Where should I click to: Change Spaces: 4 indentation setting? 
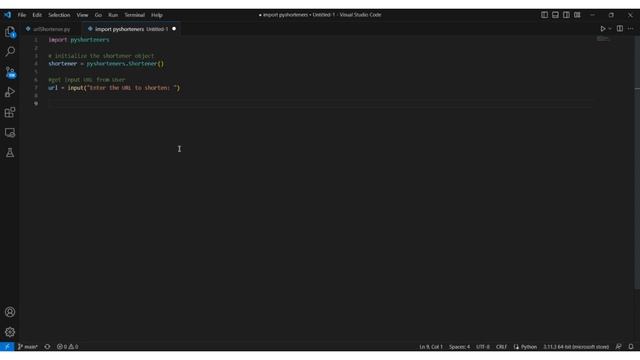pyautogui.click(x=459, y=347)
